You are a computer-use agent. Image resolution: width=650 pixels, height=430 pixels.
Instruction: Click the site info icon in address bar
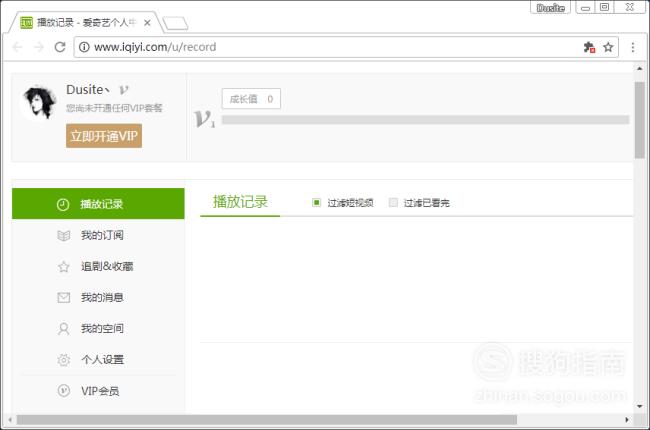(84, 47)
